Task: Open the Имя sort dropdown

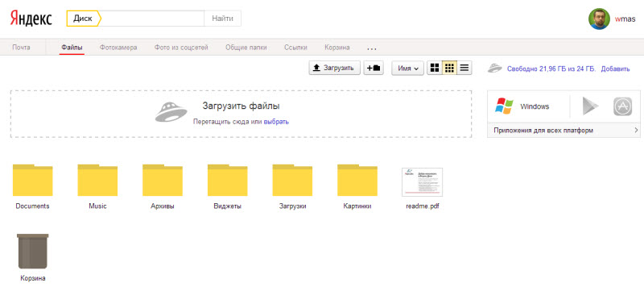Action: [408, 68]
